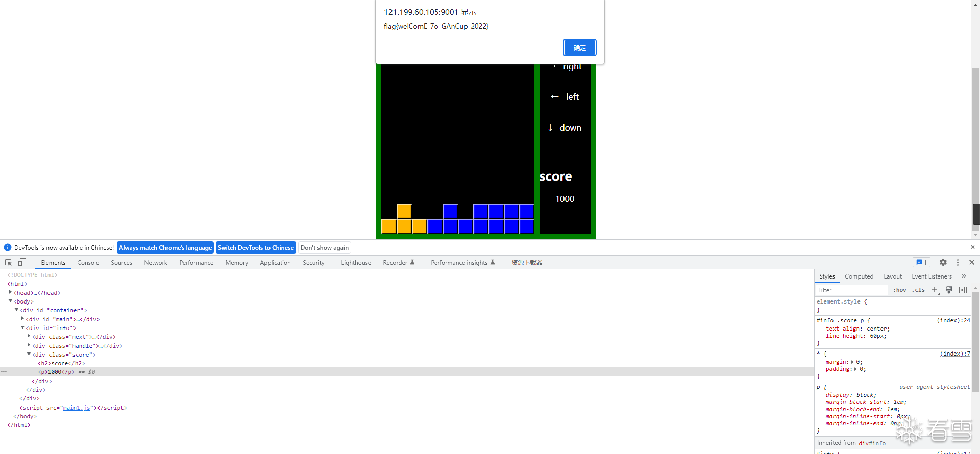Open the Lighthouse tab
The height and width of the screenshot is (454, 980).
pyautogui.click(x=356, y=262)
